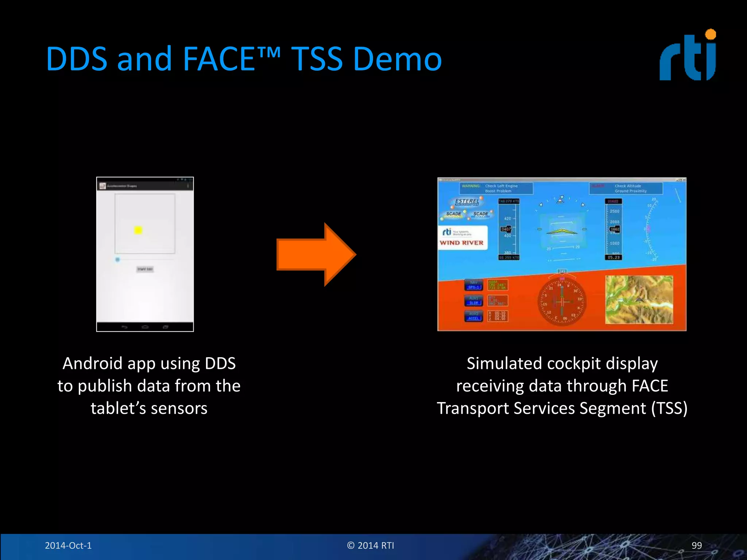Click the X Y Z acceleration readout box
The height and width of the screenshot is (560, 747).
click(498, 316)
